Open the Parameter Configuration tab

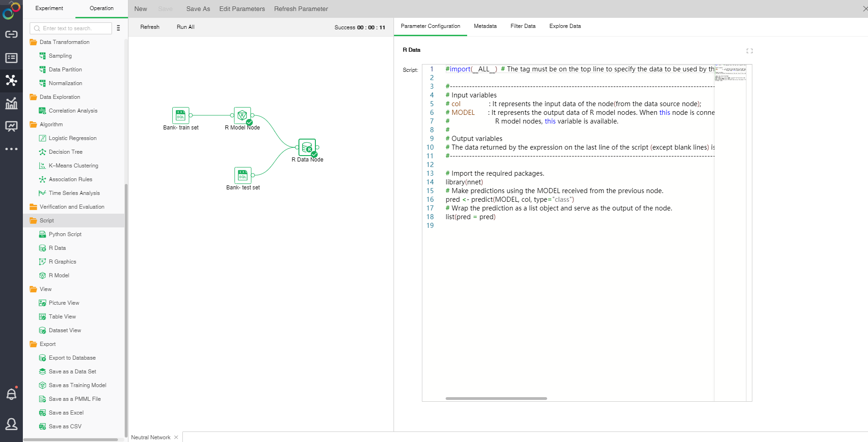[x=431, y=26]
